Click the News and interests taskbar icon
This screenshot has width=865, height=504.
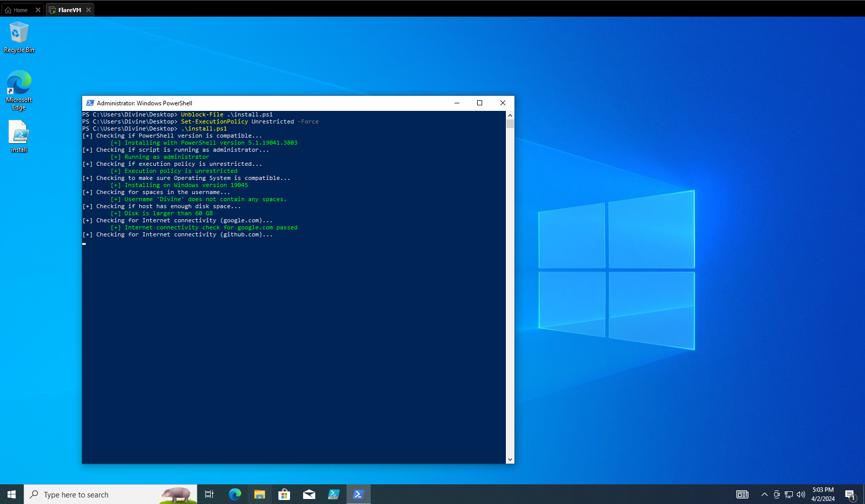coord(742,494)
